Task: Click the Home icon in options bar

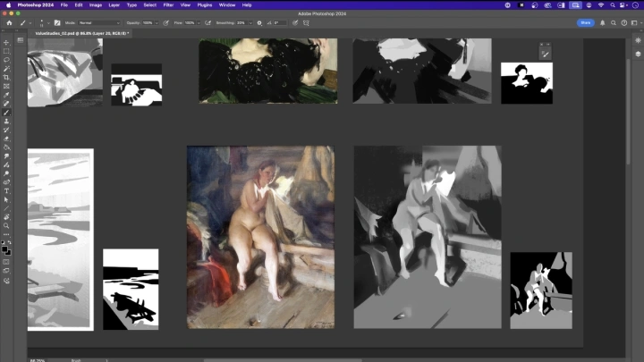Action: [8, 22]
